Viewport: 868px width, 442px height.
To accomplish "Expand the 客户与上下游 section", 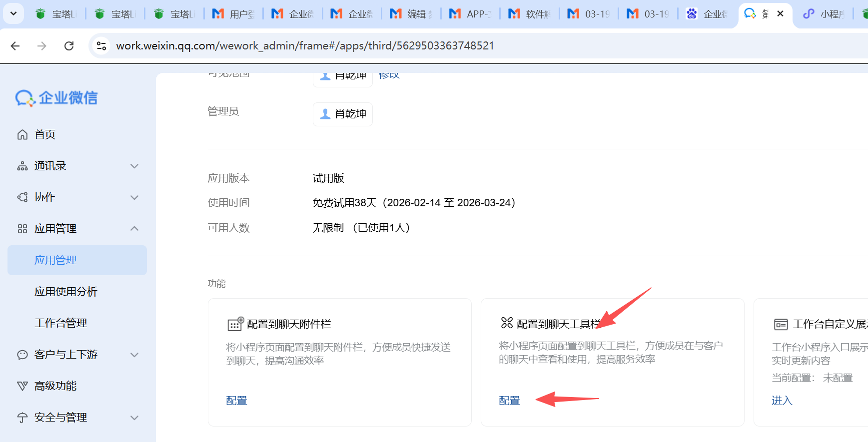I will [x=134, y=355].
